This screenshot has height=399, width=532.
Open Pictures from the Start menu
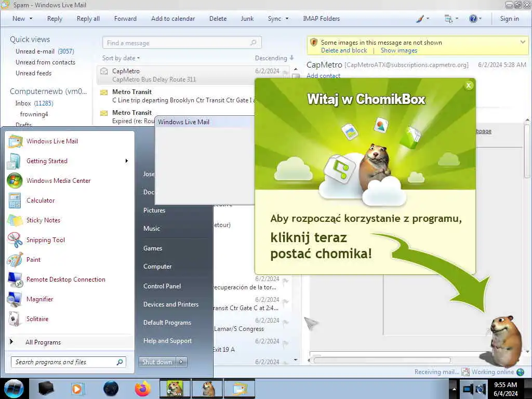click(x=154, y=210)
